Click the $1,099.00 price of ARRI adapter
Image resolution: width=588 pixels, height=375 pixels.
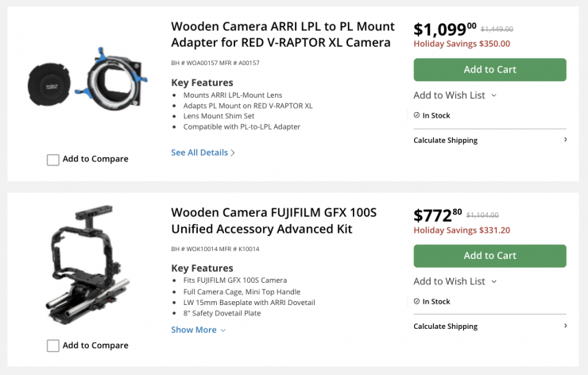point(445,30)
